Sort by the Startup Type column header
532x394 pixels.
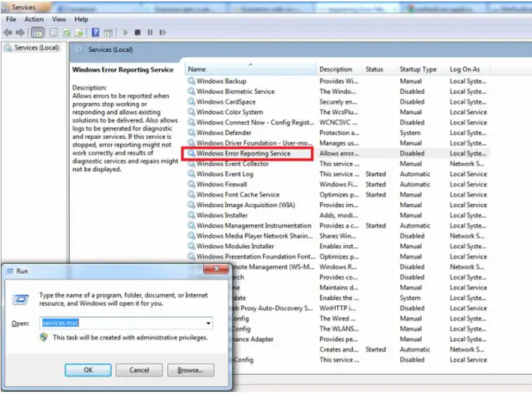[x=422, y=69]
